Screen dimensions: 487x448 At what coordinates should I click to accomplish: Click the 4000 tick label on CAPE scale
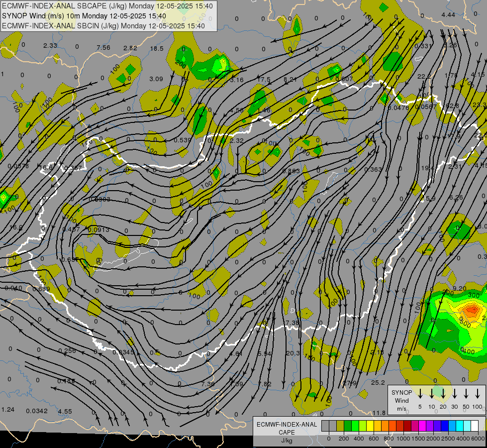(463, 439)
